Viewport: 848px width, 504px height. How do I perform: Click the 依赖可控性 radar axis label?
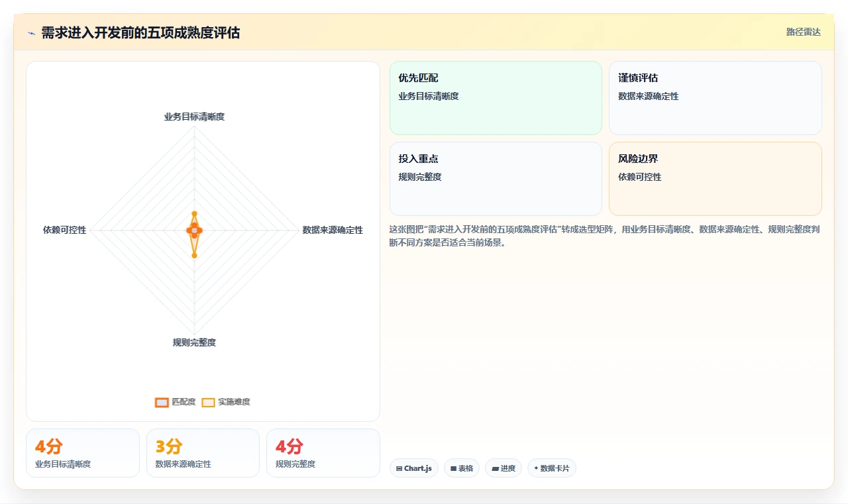click(64, 230)
